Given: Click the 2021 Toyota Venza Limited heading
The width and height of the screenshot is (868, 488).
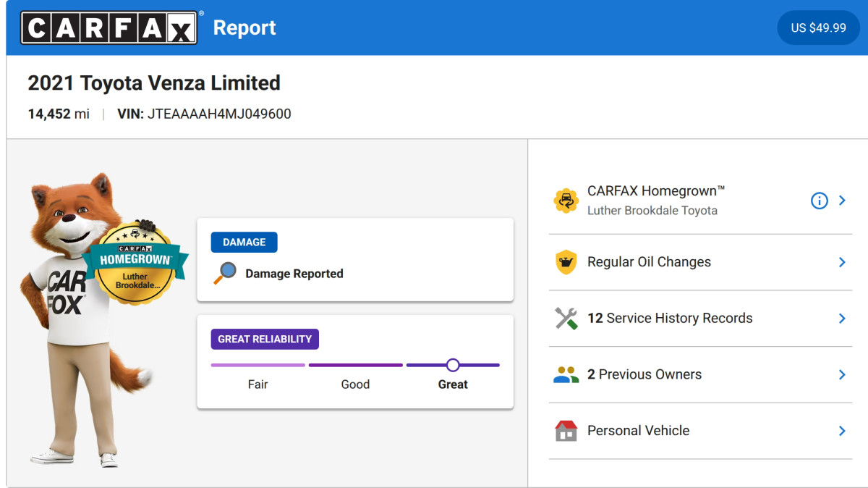Looking at the screenshot, I should click(154, 83).
